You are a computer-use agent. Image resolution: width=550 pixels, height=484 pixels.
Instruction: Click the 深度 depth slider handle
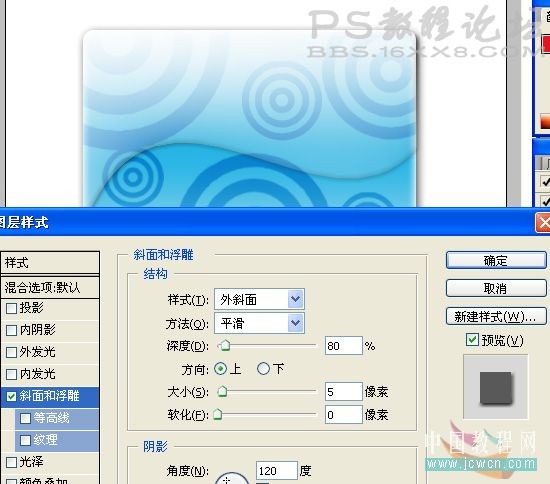click(225, 345)
